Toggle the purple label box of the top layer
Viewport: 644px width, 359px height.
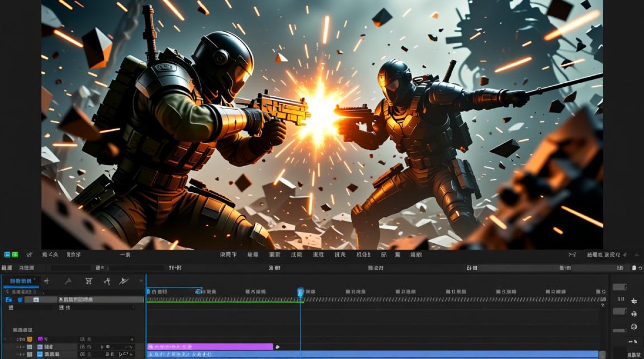[x=40, y=339]
